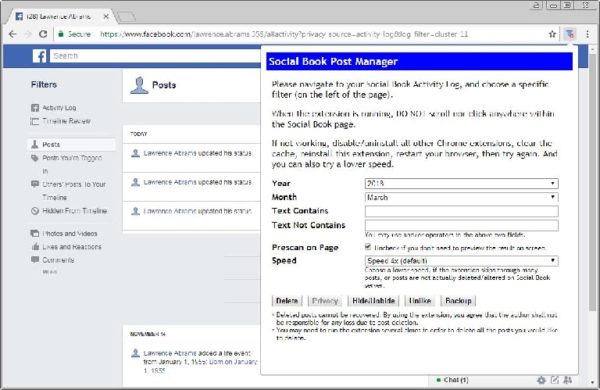The height and width of the screenshot is (390, 600).
Task: Expand the Month dropdown showing March
Action: [461, 197]
